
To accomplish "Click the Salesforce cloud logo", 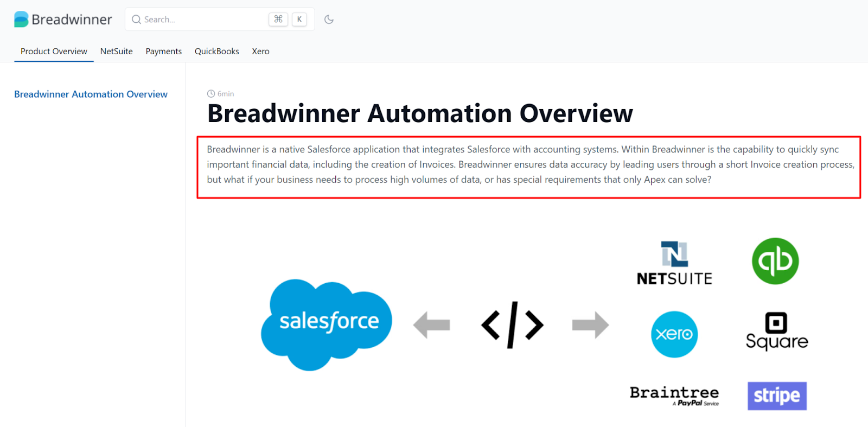I will [x=327, y=325].
